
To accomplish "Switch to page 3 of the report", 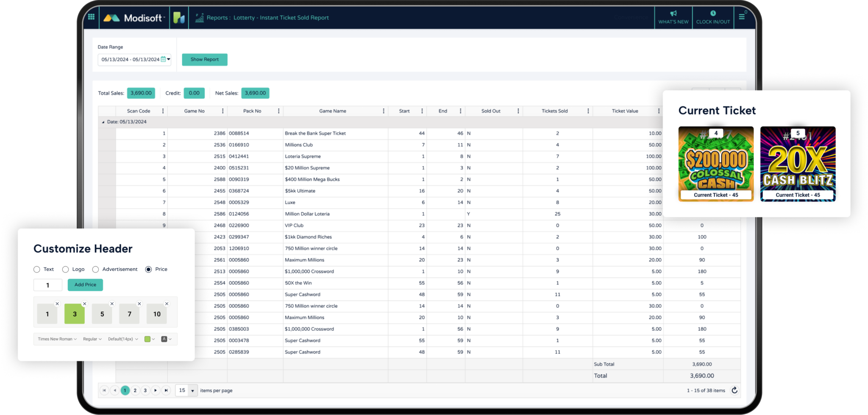I will tap(145, 390).
